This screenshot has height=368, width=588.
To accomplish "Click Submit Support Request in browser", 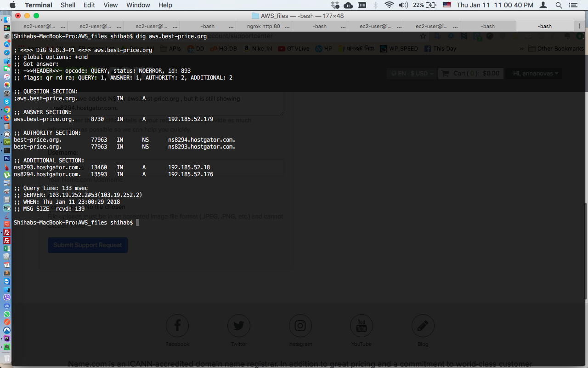I will [x=88, y=245].
